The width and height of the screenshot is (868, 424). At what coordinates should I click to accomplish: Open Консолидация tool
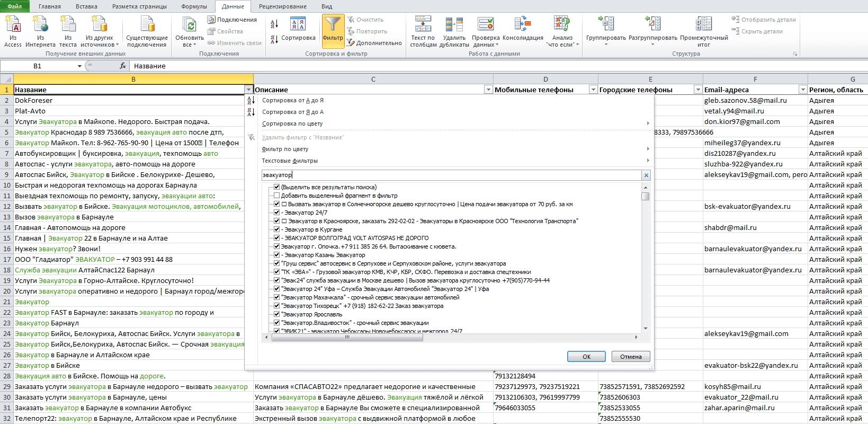pyautogui.click(x=523, y=29)
